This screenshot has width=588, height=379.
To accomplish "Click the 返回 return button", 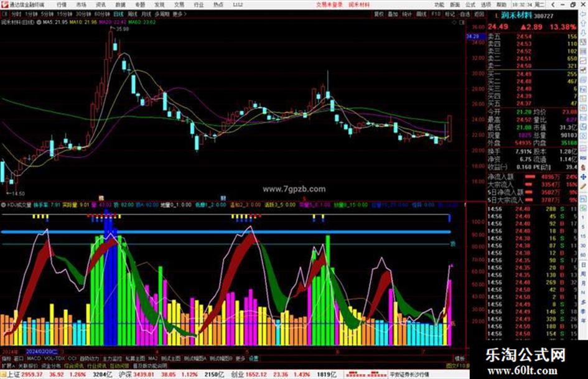I will click(x=479, y=14).
